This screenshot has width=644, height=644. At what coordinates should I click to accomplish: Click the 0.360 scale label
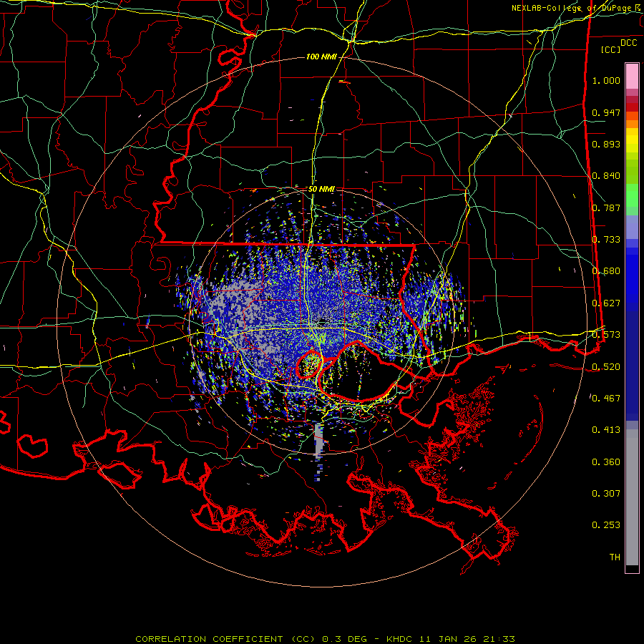click(606, 462)
